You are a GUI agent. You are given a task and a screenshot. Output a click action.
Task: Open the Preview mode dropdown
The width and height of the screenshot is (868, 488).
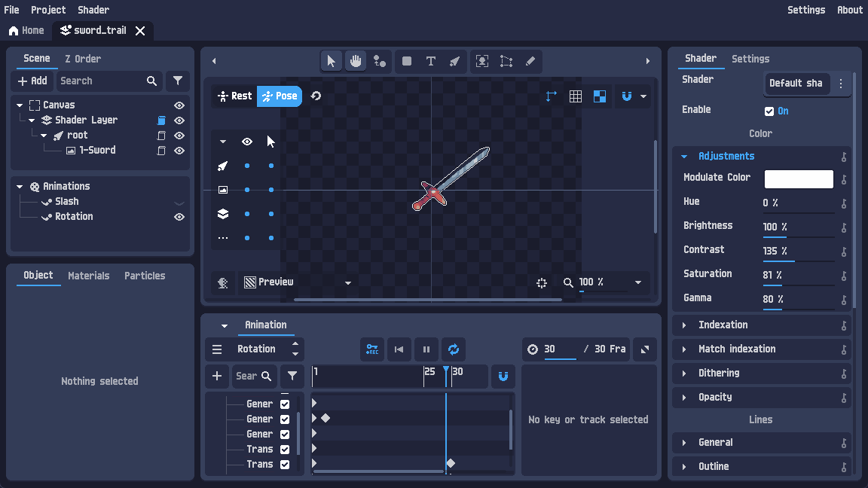point(348,283)
